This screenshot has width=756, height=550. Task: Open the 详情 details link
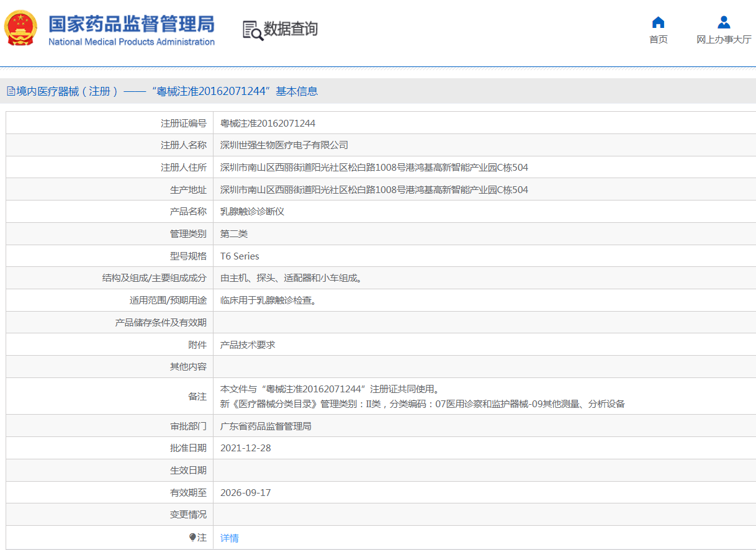pos(230,538)
